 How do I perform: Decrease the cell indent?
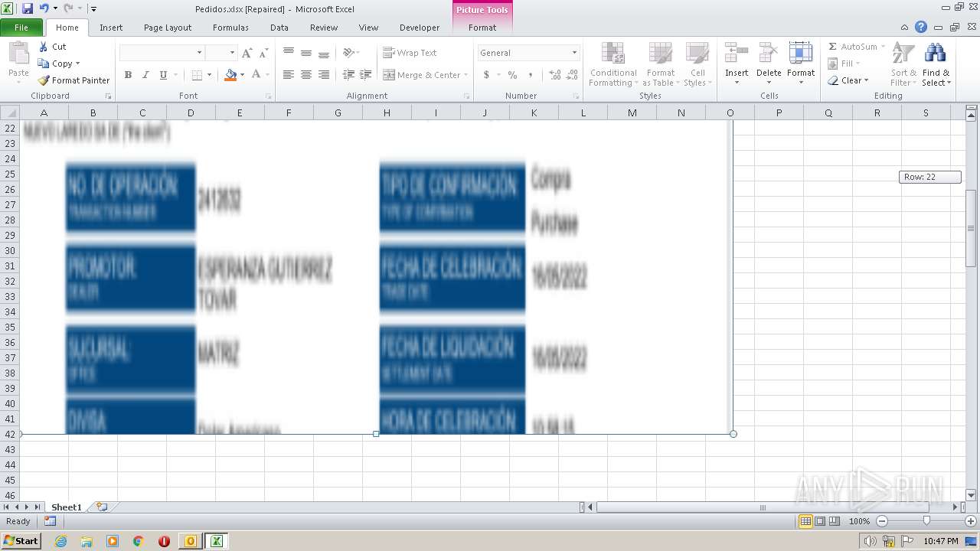click(348, 75)
